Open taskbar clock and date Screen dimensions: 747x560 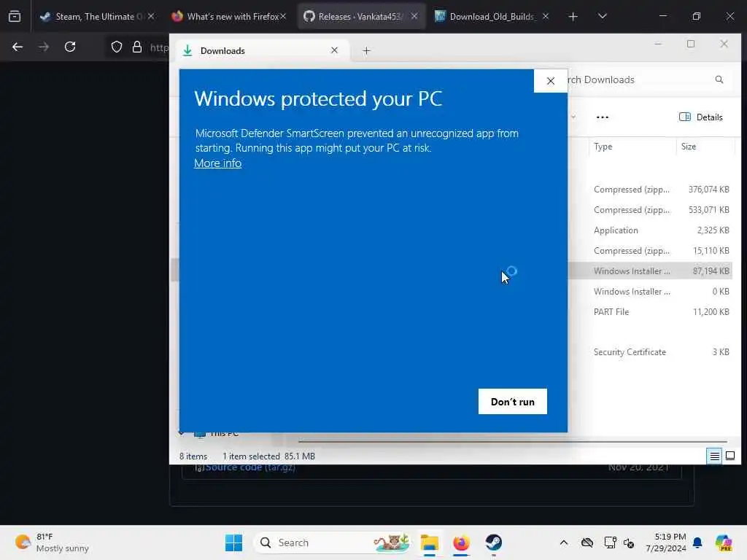(x=665, y=542)
